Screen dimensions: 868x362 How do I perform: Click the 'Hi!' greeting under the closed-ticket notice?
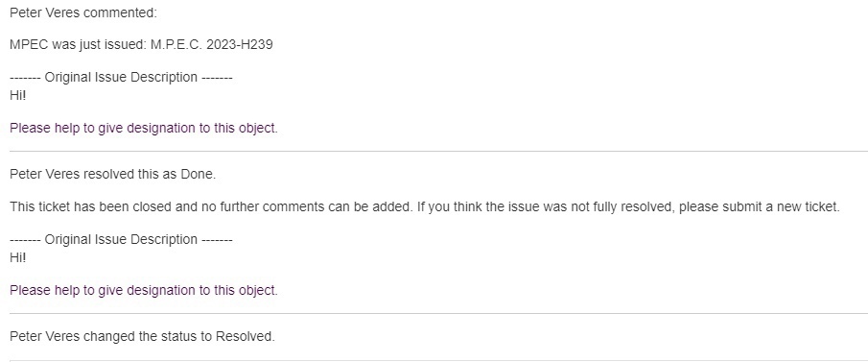pos(17,257)
